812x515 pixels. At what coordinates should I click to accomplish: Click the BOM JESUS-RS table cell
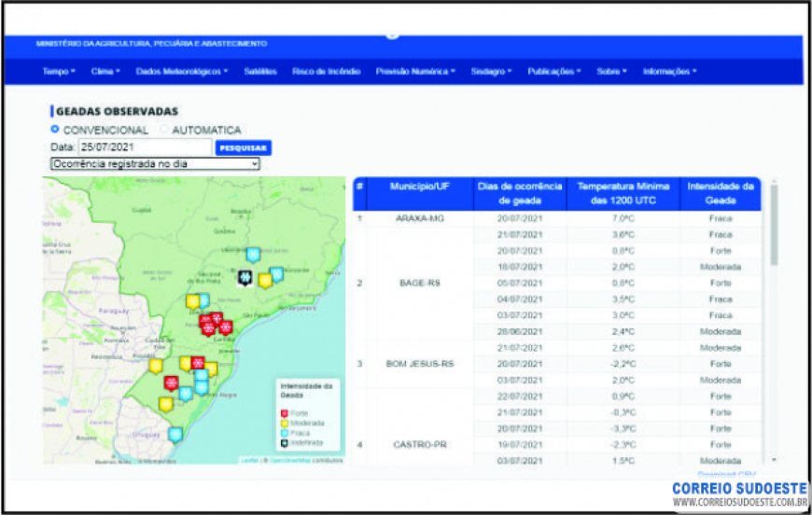420,364
